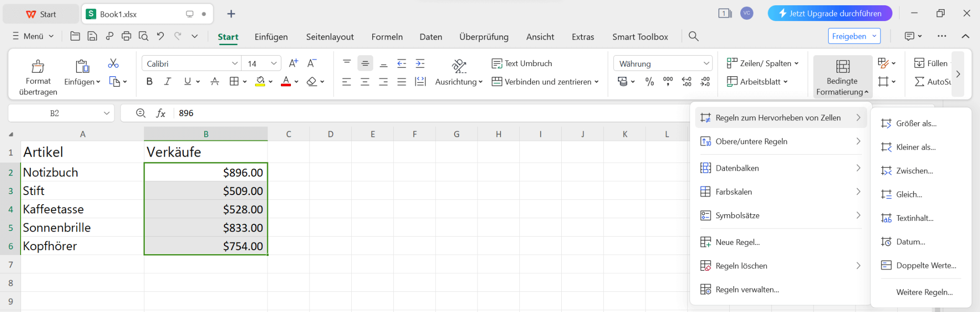980x312 pixels.
Task: Click Jetzt Upgrade durchführen button
Action: (830, 13)
